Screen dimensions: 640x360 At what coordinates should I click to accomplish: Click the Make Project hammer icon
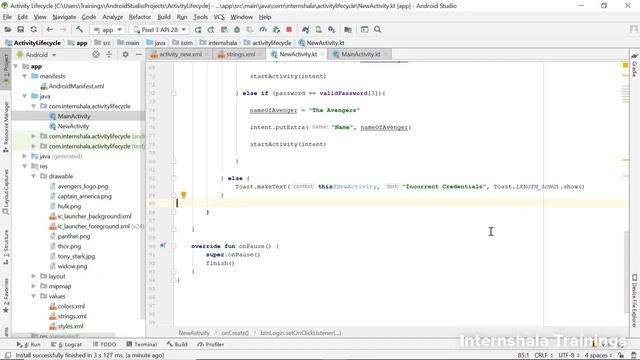pos(79,30)
